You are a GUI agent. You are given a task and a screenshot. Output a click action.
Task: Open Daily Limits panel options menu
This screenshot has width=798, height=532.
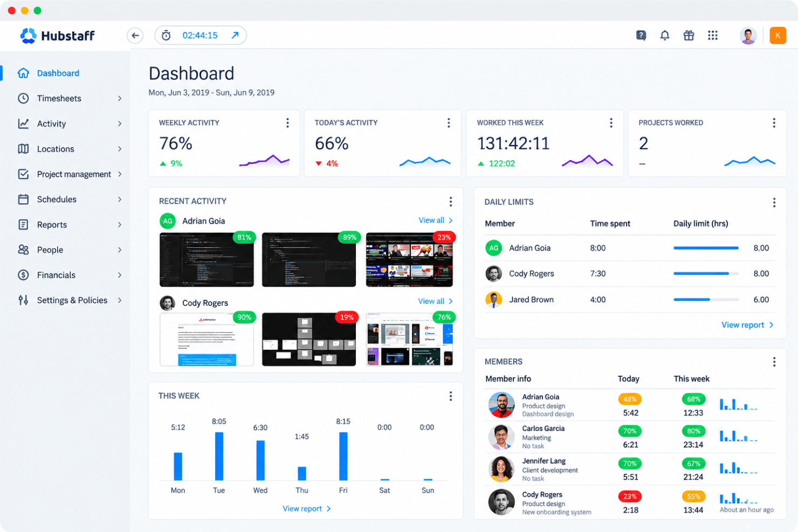(774, 203)
